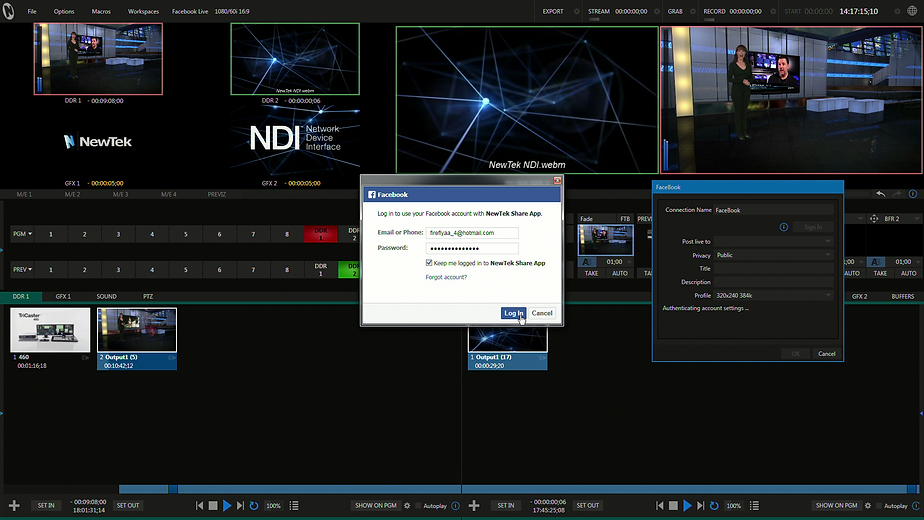Image resolution: width=924 pixels, height=520 pixels.
Task: Add media to DDR 1 with plus icon
Action: 14,505
